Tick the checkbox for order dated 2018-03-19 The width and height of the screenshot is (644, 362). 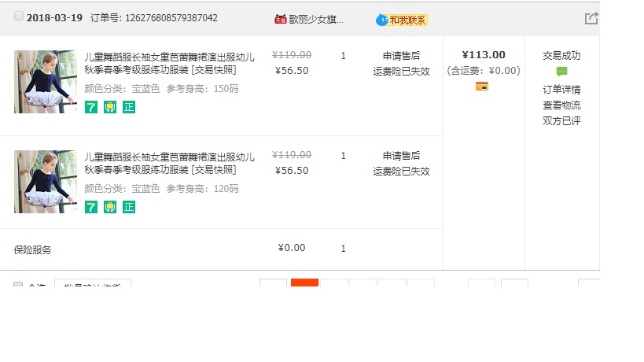point(19,17)
